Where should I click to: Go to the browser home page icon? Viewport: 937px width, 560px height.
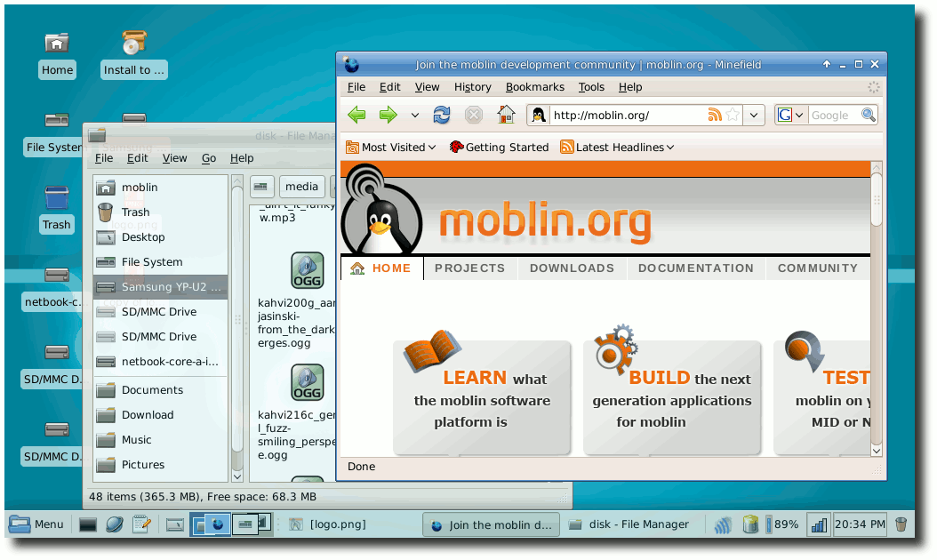(506, 114)
